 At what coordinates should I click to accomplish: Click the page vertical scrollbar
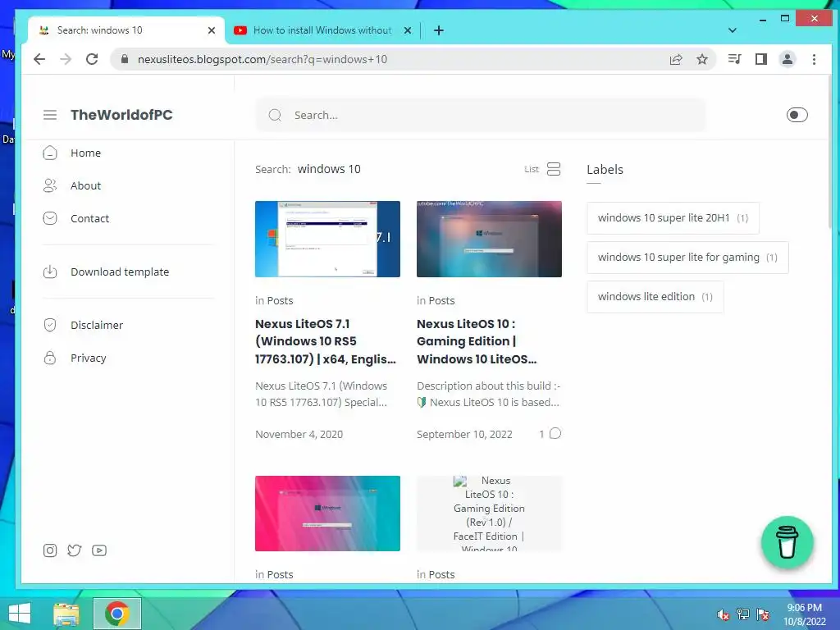(x=830, y=152)
